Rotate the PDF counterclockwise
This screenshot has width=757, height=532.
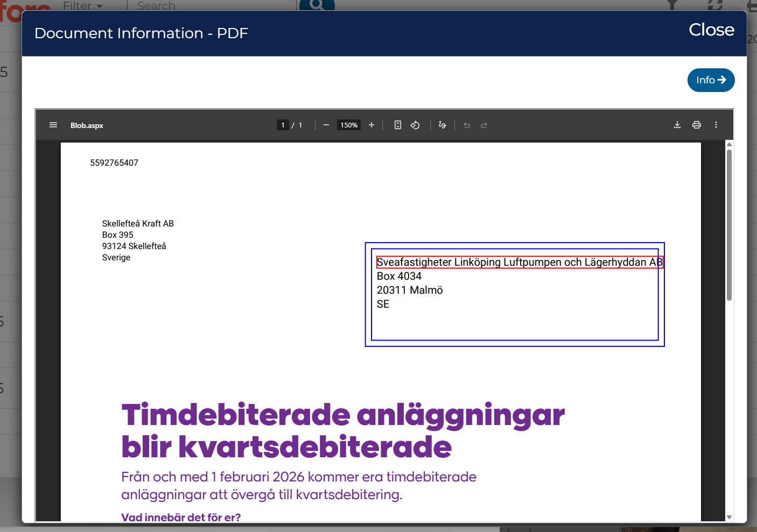[x=415, y=125]
